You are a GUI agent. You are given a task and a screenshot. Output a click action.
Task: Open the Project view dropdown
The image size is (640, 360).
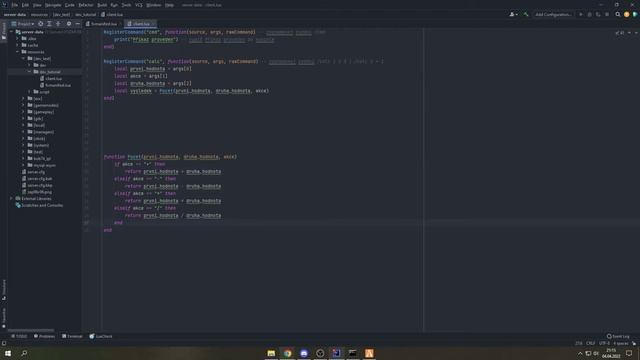[x=22, y=24]
